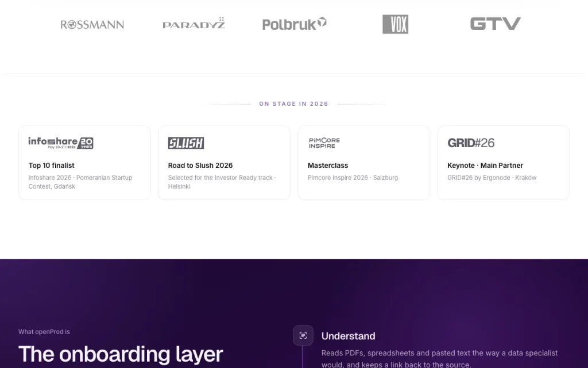Click 'Reads PDFs, spreadsheets and pasted text' paragraph
Screen dimensions: 588x368
(x=439, y=359)
